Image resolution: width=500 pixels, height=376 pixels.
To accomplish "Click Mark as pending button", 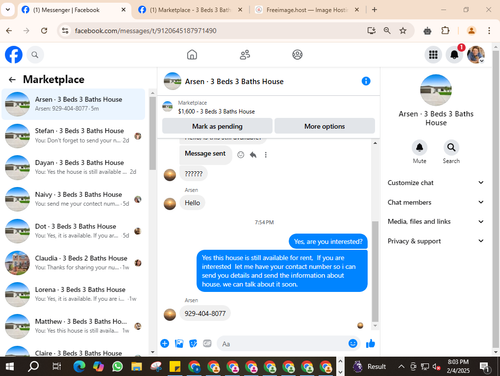I will pos(217,126).
